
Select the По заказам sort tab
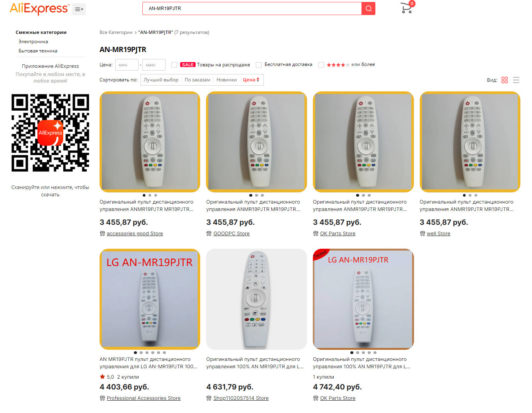[x=197, y=80]
